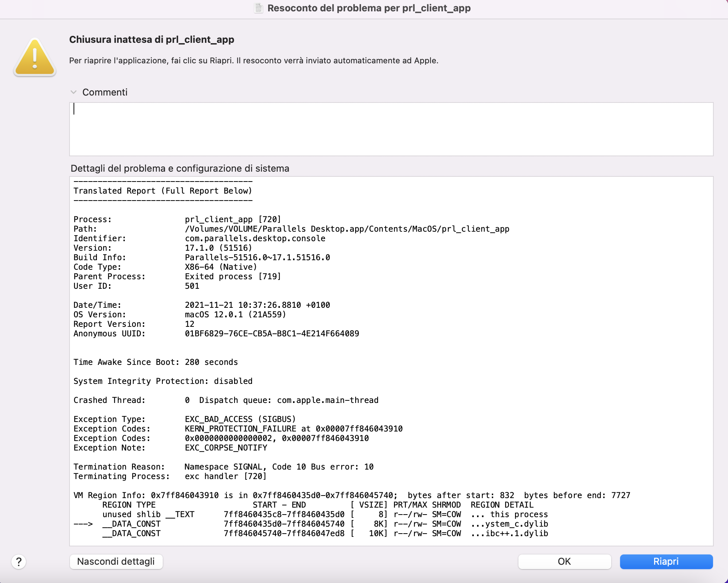Click the Report Version value 12
This screenshot has height=583, width=728.
[189, 324]
